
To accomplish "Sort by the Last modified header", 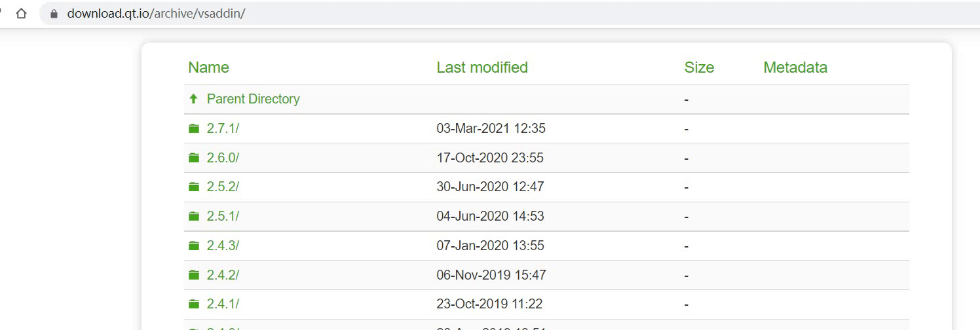I will tap(482, 67).
